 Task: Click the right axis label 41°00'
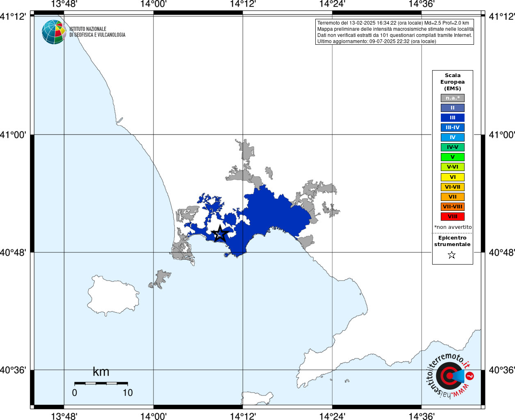point(501,135)
